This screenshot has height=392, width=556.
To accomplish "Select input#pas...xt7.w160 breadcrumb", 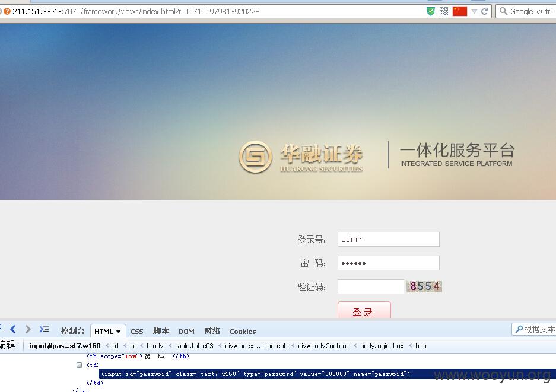I will 65,346.
